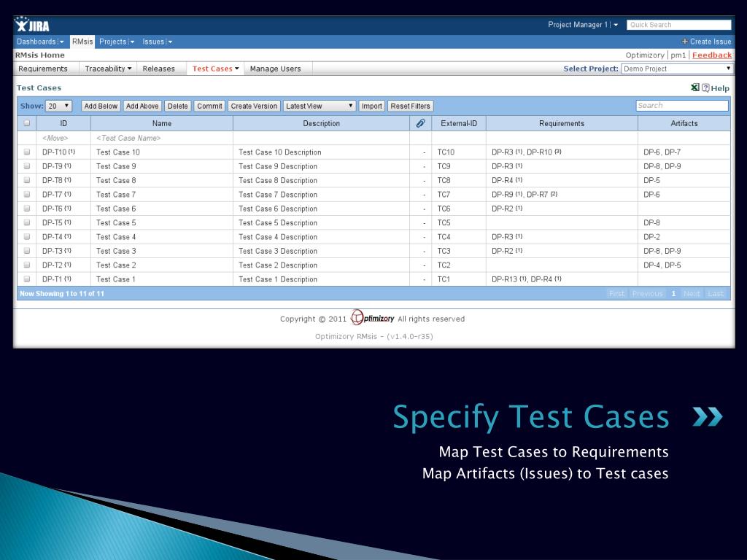
Task: Click the Previous pagination link
Action: coord(648,293)
